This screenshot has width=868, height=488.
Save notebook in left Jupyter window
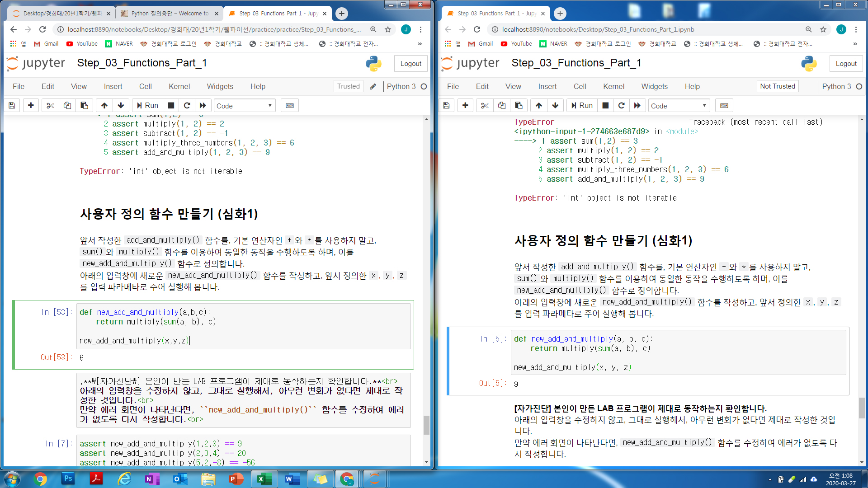[12, 105]
